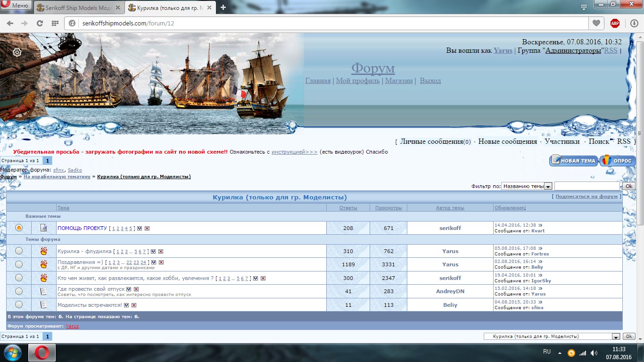Go to Главная in the site navigation
Screen dimensions: 644x362
[x=318, y=81]
